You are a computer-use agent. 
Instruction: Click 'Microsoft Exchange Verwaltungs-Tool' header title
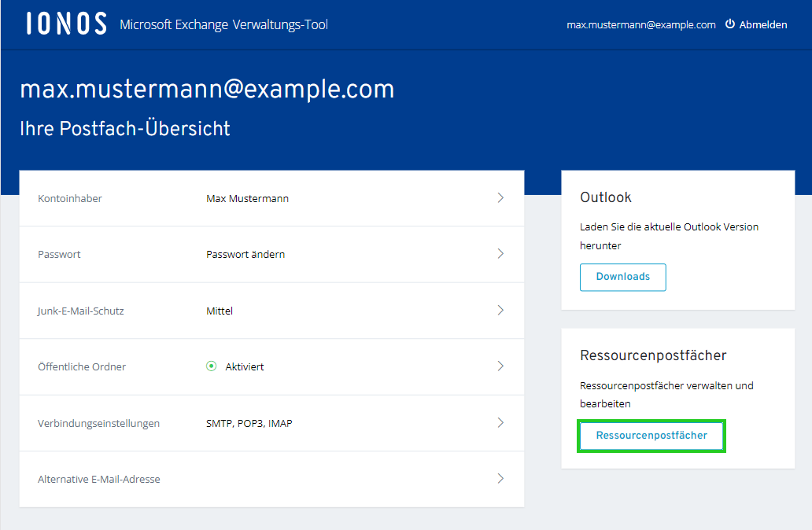click(223, 24)
